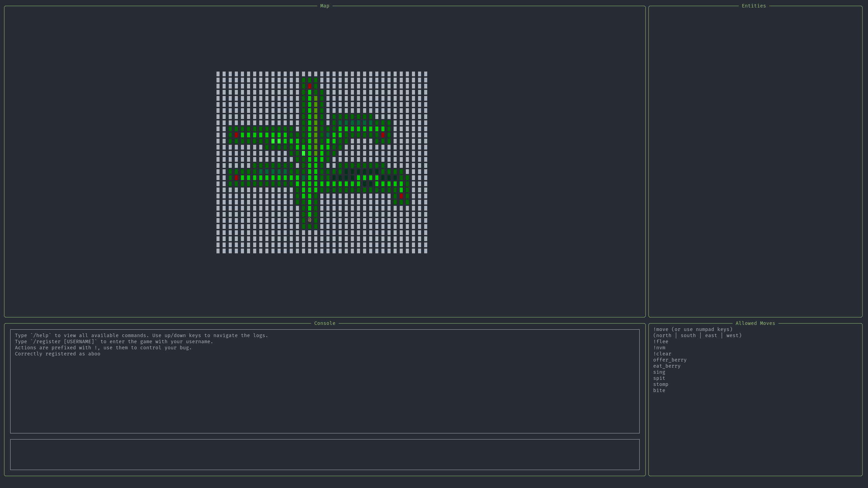This screenshot has width=868, height=488.
Task: Select the "!nvm" move
Action: [x=659, y=348]
